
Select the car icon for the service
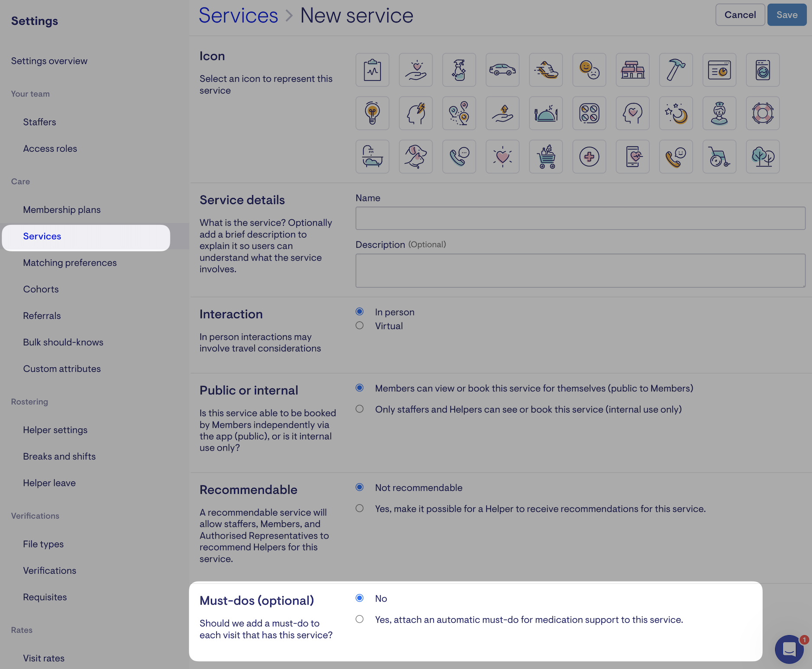tap(502, 70)
